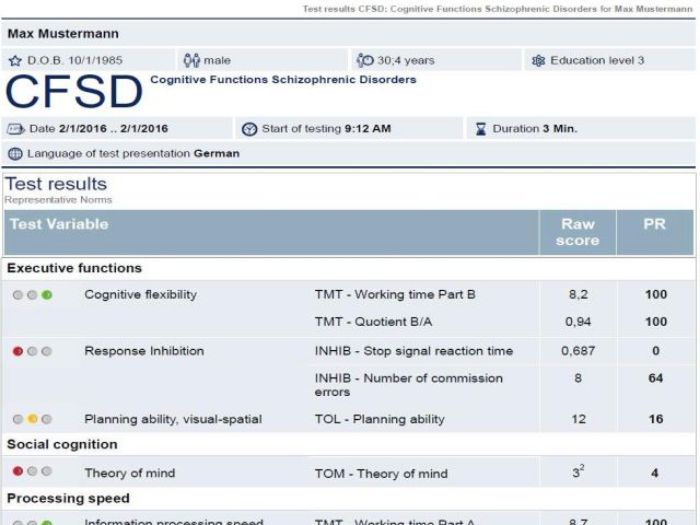The width and height of the screenshot is (700, 525).
Task: Click PR value 100 for Working time Part B
Action: click(x=656, y=295)
